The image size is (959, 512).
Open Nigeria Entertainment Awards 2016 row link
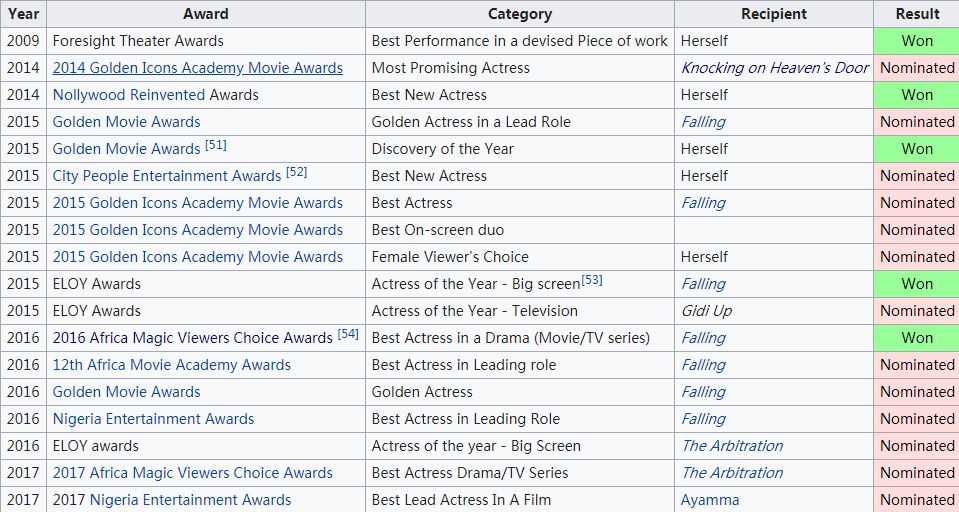[x=153, y=419]
